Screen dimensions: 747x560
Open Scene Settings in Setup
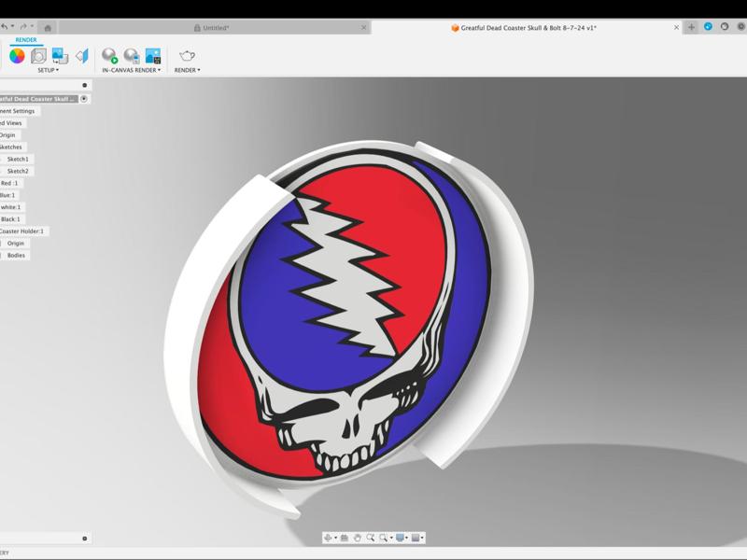coord(38,56)
